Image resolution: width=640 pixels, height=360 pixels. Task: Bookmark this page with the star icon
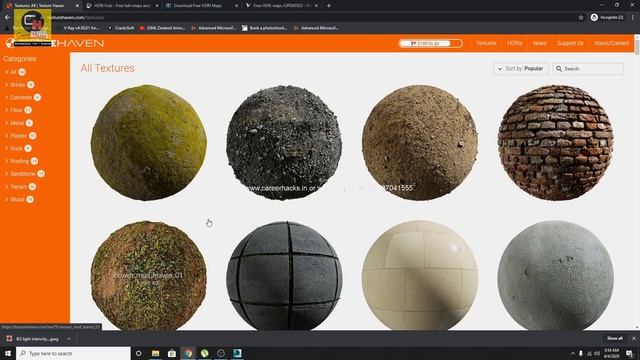coord(580,18)
